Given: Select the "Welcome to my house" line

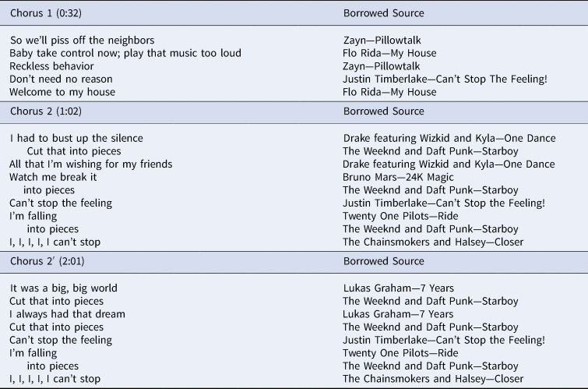Looking at the screenshot, I should (x=62, y=92).
